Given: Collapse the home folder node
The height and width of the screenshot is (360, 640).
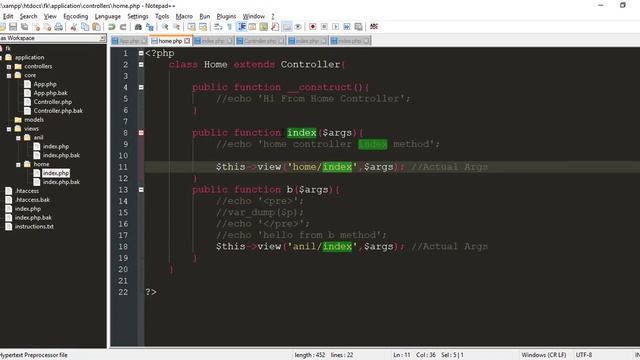Looking at the screenshot, I should coord(18,164).
